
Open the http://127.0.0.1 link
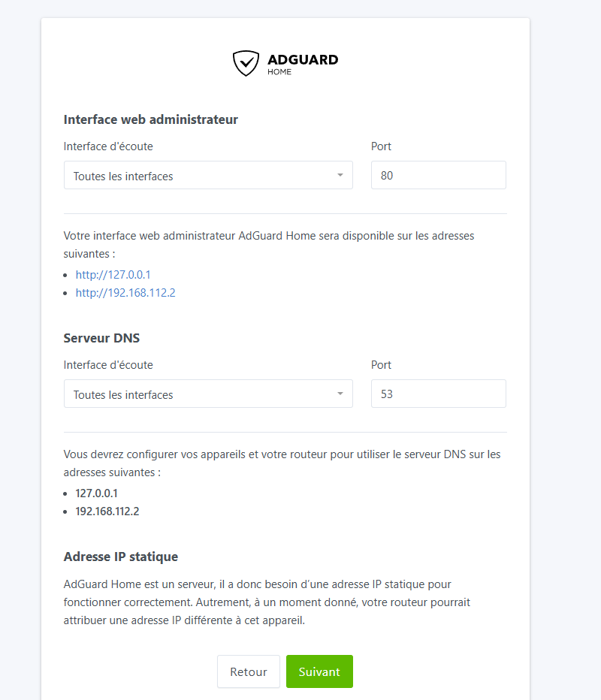point(113,275)
